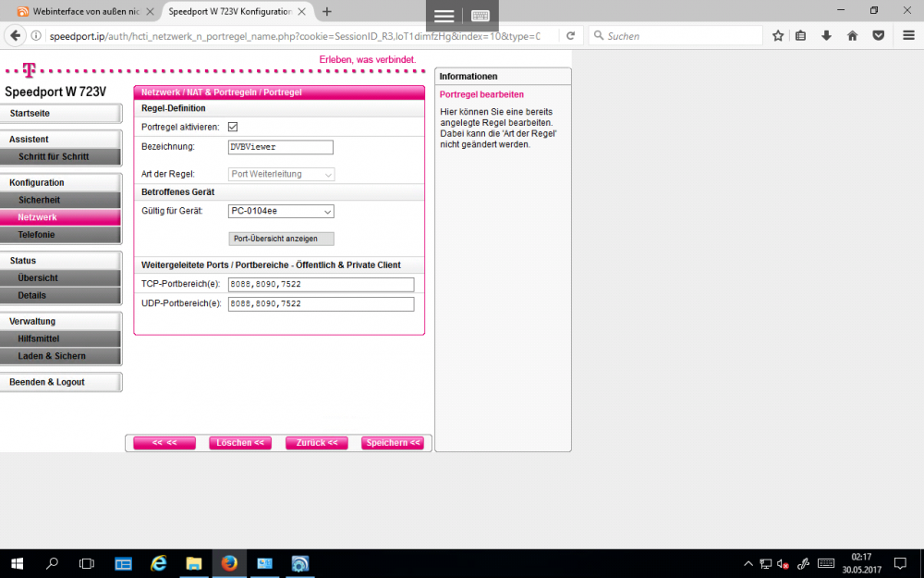Go back using the browser back arrow
This screenshot has height=578, width=924.
coord(16,36)
